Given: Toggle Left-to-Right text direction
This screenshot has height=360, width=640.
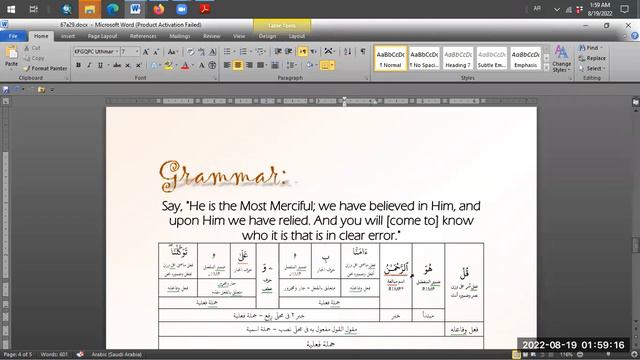Looking at the screenshot, I should [302, 51].
